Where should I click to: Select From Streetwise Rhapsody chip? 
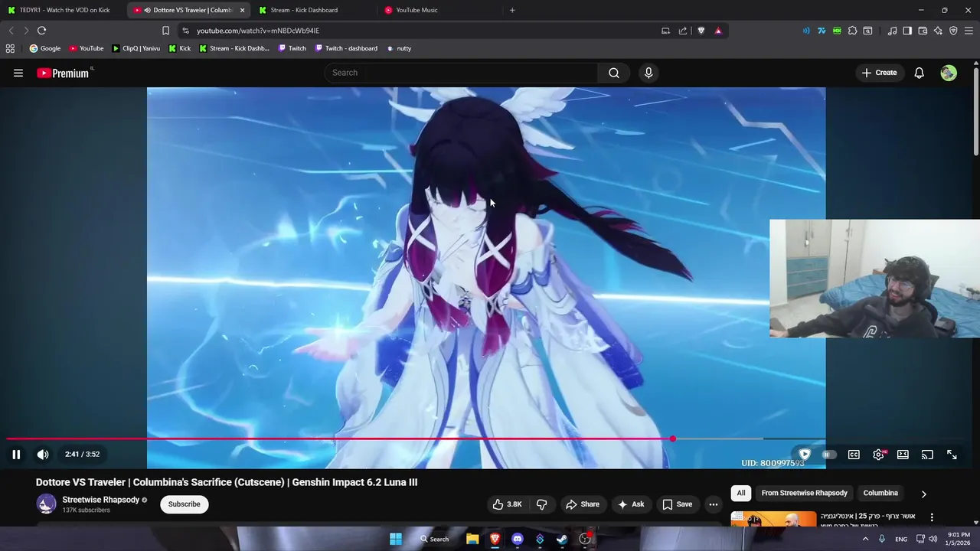pyautogui.click(x=804, y=493)
